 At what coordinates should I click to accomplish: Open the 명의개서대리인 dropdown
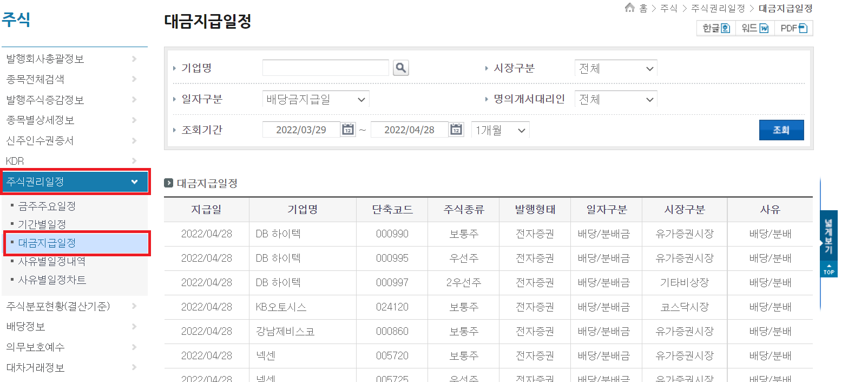(616, 99)
